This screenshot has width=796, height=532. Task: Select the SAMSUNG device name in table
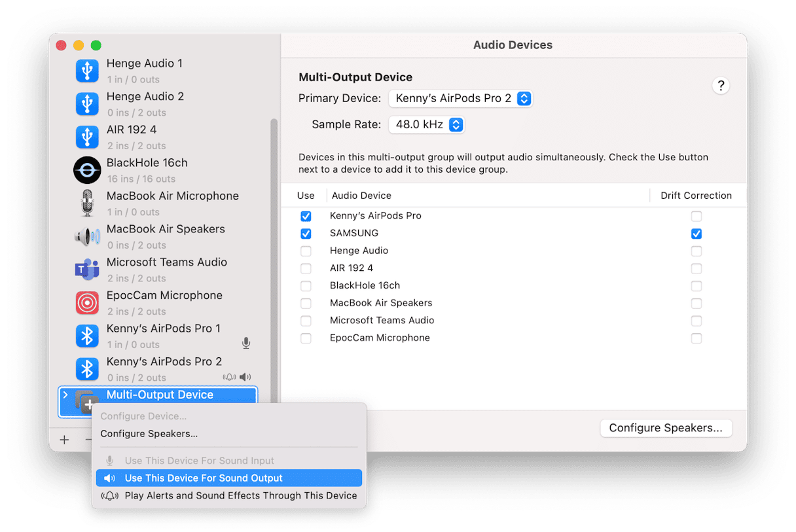click(354, 234)
